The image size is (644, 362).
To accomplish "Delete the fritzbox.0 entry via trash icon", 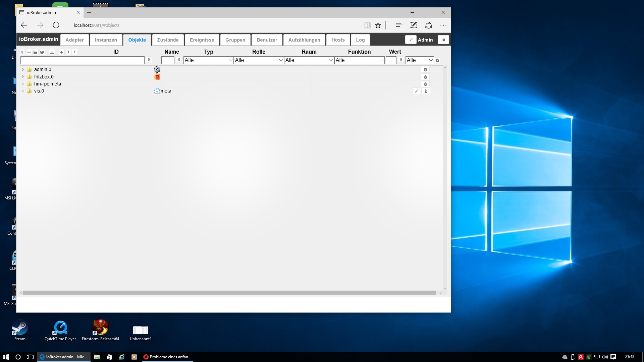I will (x=425, y=77).
